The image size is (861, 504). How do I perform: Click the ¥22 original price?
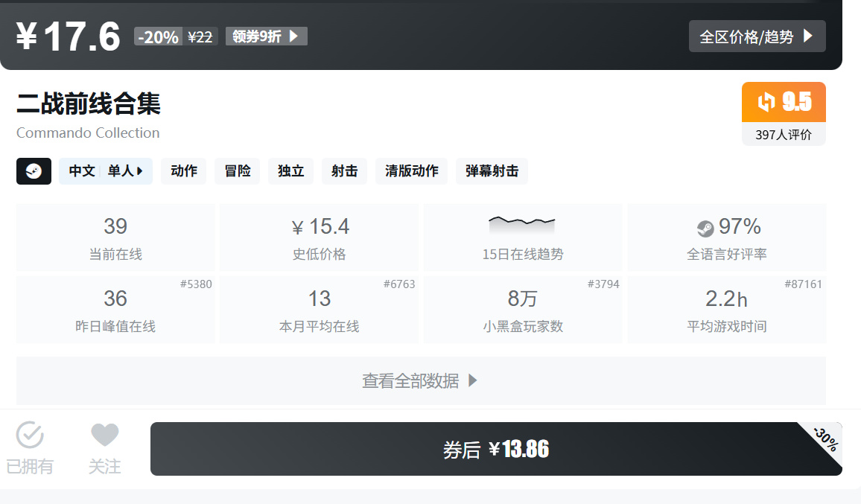pyautogui.click(x=200, y=36)
